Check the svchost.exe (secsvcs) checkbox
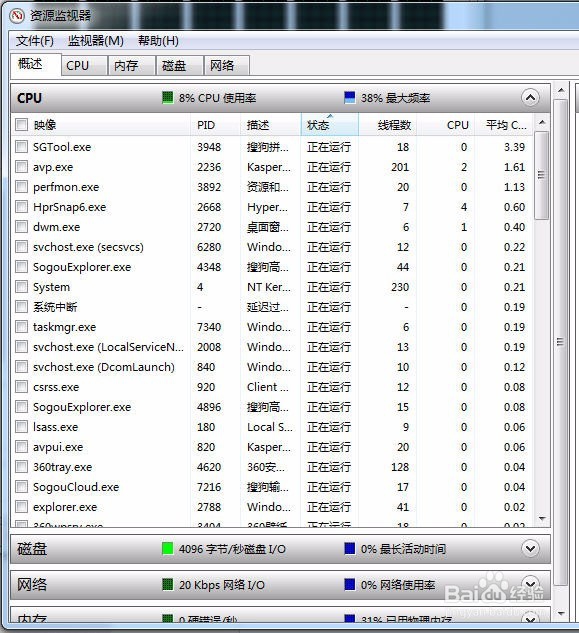Viewport: 579px width, 633px height. pos(21,247)
